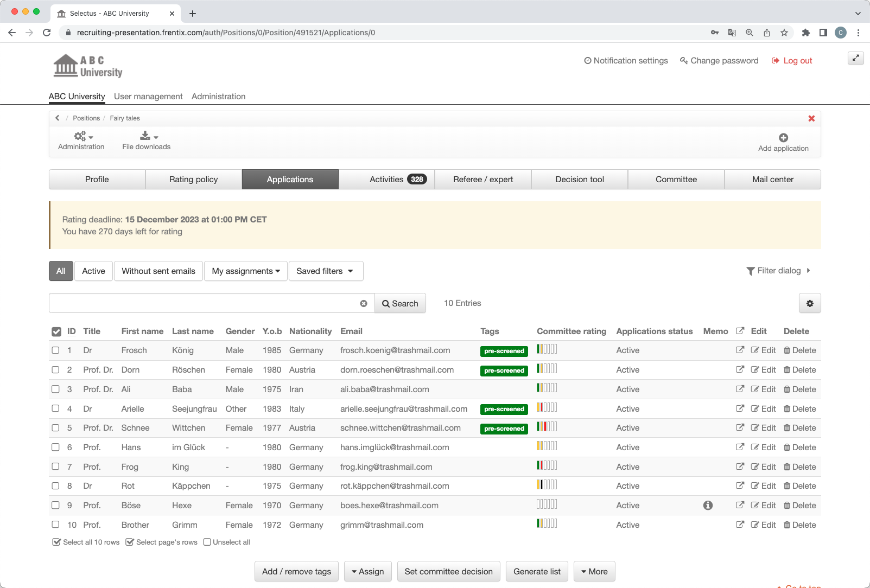Open the Activities tab
The height and width of the screenshot is (588, 870).
coord(387,180)
